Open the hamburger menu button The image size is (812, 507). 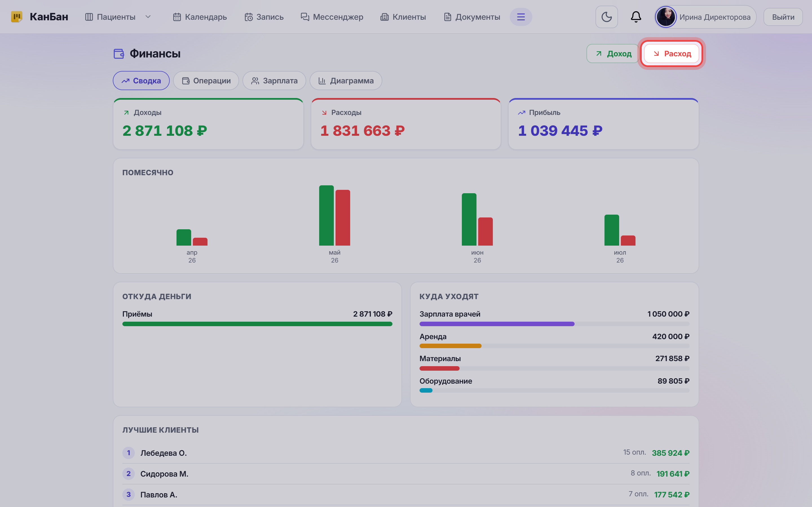(521, 17)
